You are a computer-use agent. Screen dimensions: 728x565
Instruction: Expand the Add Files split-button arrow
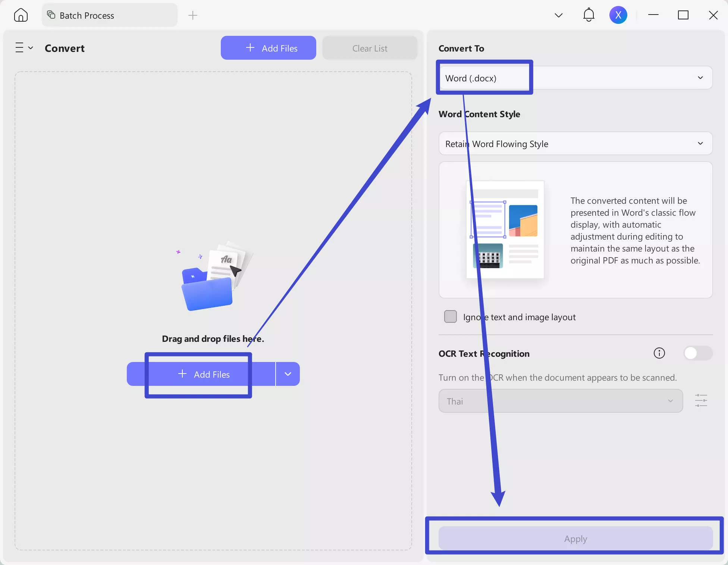[288, 374]
